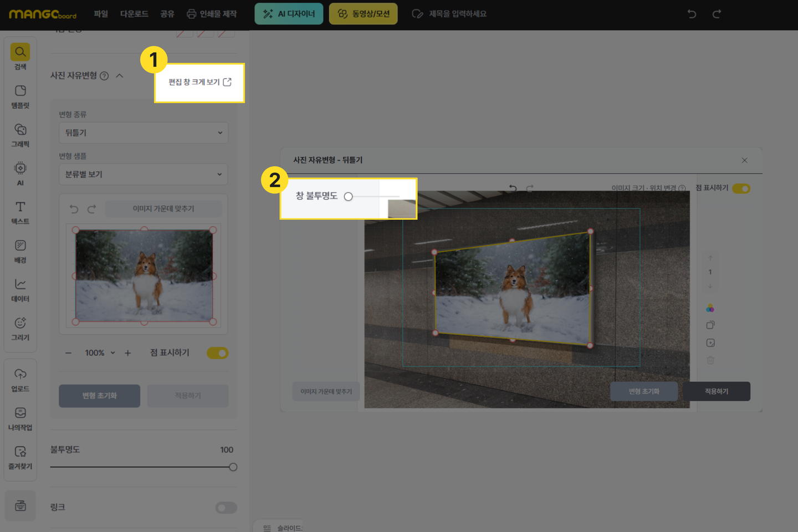Enable the 링크 link toggle
Image resolution: width=798 pixels, height=532 pixels.
[226, 508]
